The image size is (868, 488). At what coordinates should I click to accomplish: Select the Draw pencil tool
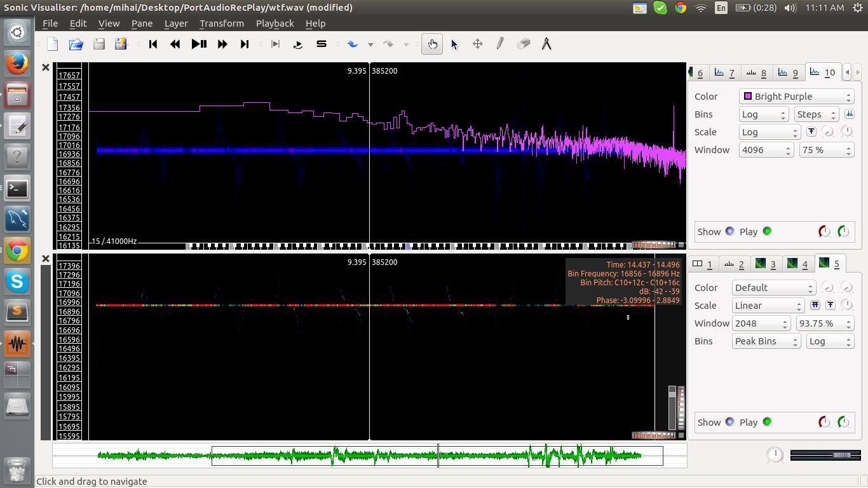pos(500,44)
